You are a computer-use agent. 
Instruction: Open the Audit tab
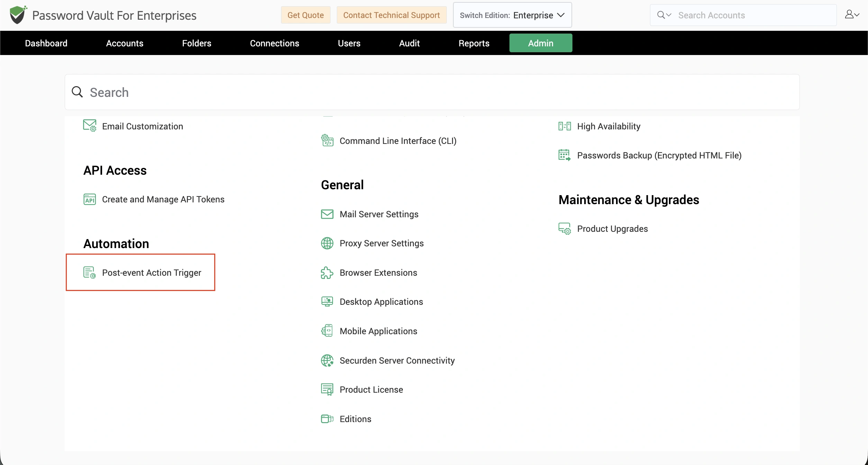[409, 43]
